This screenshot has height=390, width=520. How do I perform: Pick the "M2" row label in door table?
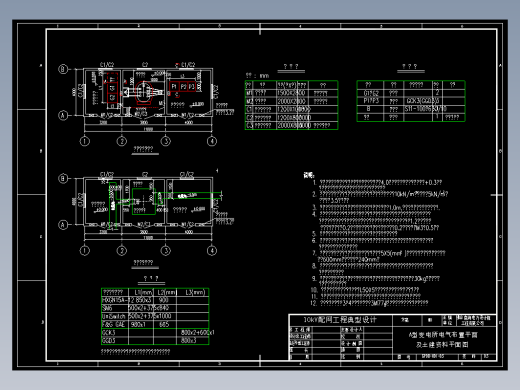[249, 101]
